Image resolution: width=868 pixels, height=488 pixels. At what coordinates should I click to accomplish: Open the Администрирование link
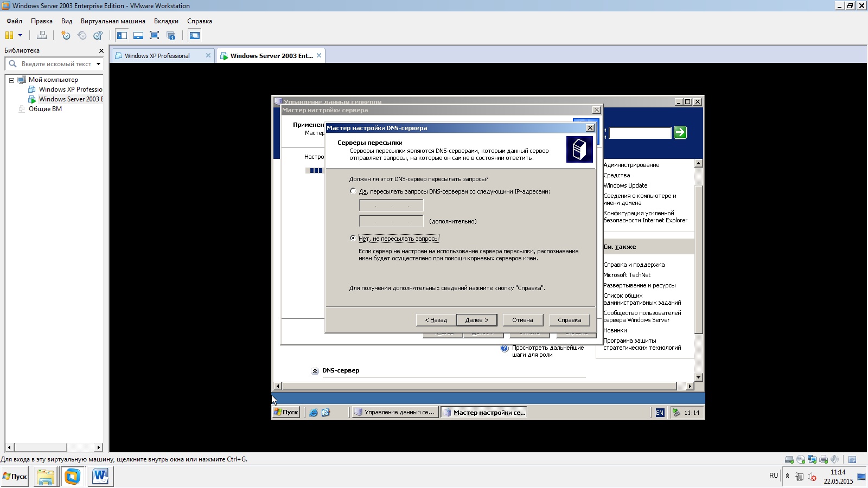click(631, 165)
